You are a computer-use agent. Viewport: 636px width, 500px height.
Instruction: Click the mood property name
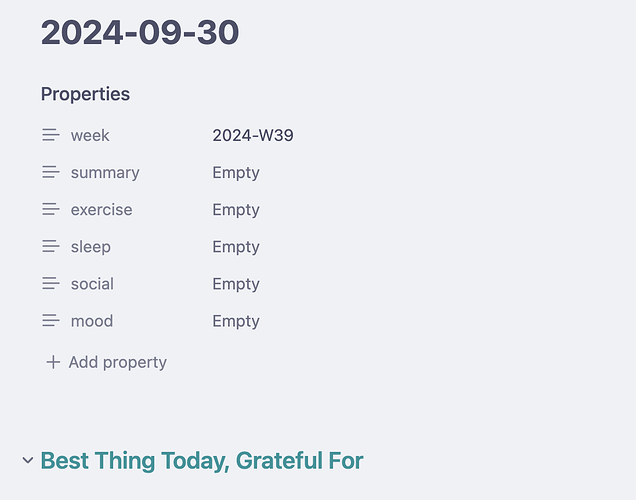(92, 321)
